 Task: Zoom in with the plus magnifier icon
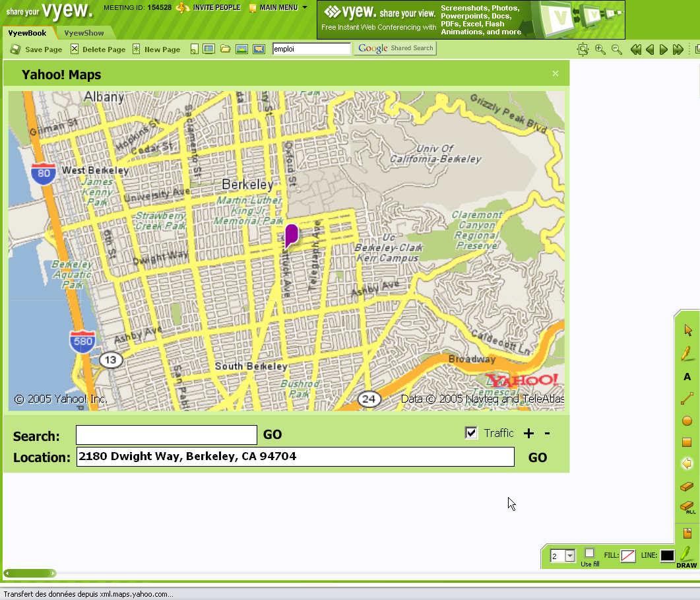600,49
